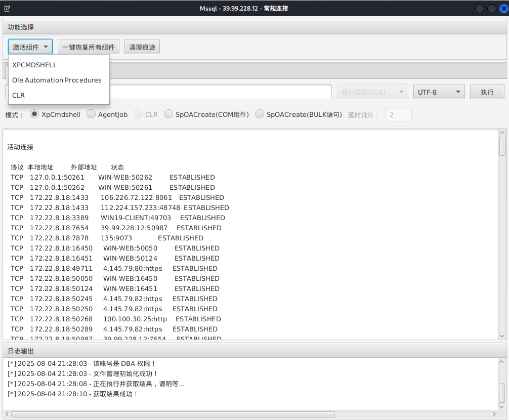
Task: Click horizontal scrollbar right arrow
Action: 494,414
